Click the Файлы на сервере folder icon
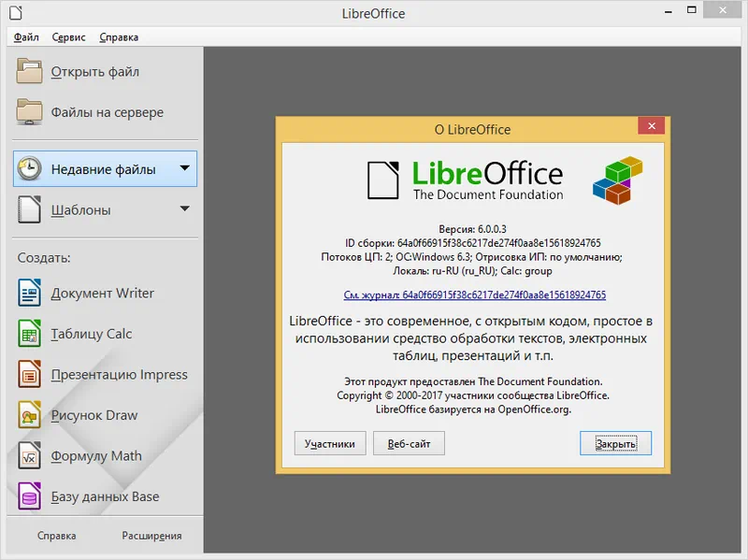 point(29,111)
